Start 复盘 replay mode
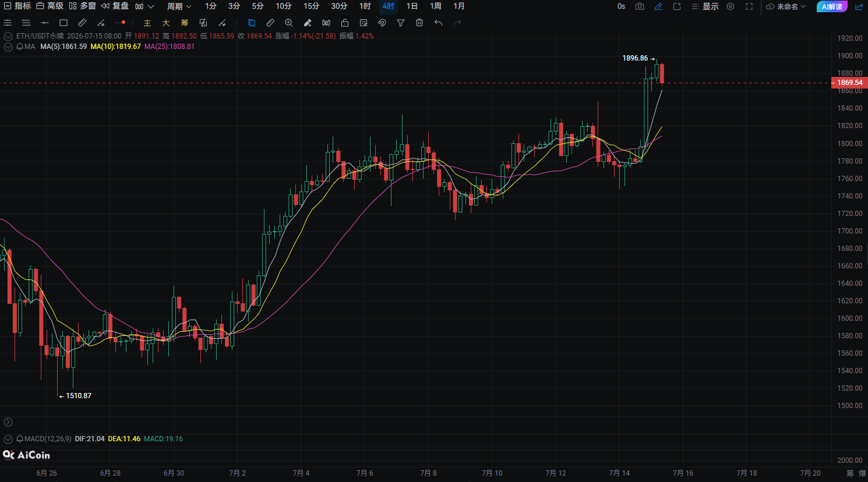The image size is (868, 482). click(x=115, y=6)
